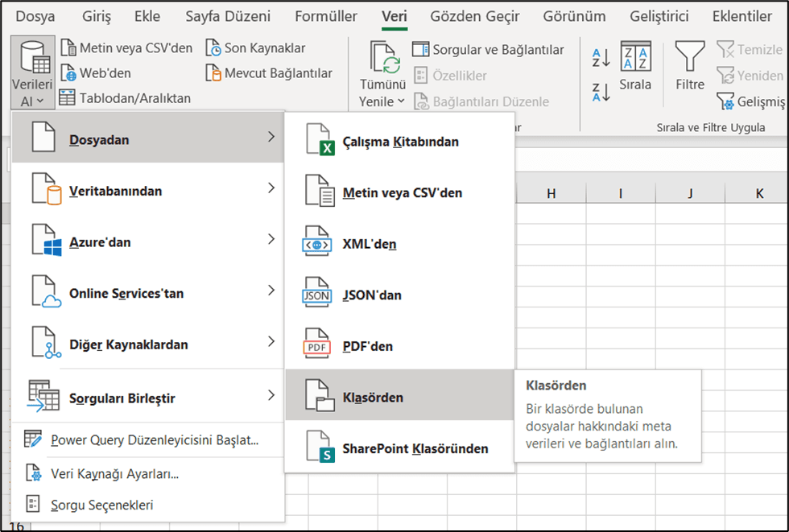This screenshot has height=532, width=789.
Task: Open the Dosya tab
Action: 35,17
